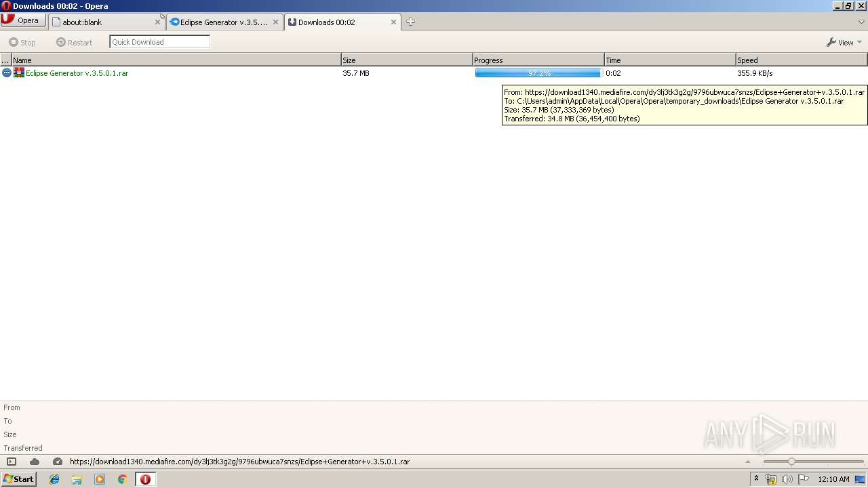Select the Downloads 00:02 tab
The height and width of the screenshot is (488, 868).
point(342,22)
